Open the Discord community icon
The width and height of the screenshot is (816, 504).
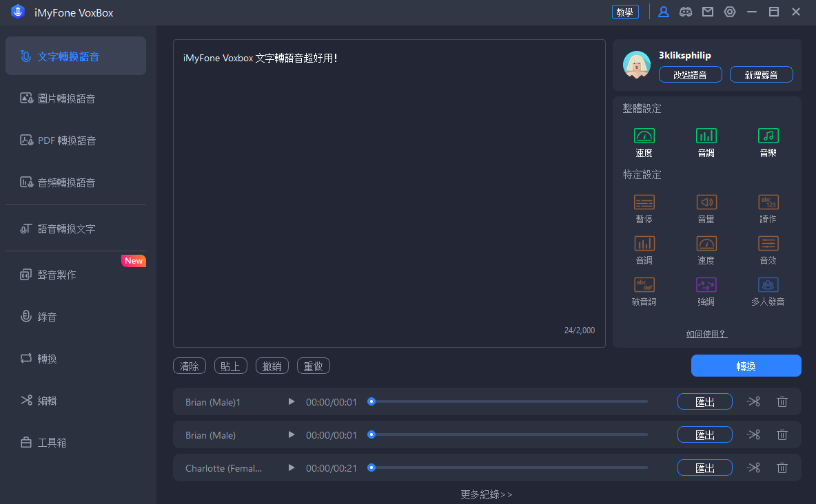[685, 12]
